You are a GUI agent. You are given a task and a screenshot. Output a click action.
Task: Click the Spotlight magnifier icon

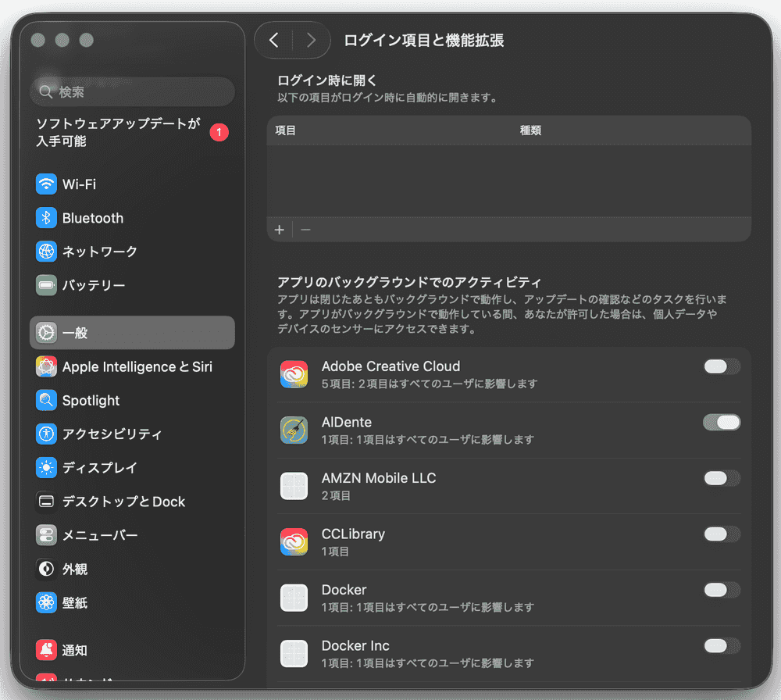46,400
